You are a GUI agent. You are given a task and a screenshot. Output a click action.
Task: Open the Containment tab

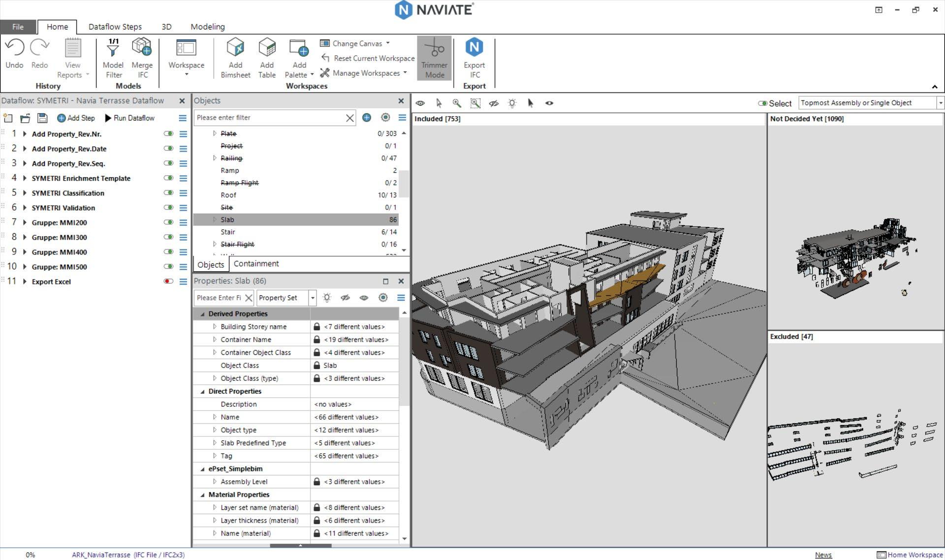pos(256,264)
